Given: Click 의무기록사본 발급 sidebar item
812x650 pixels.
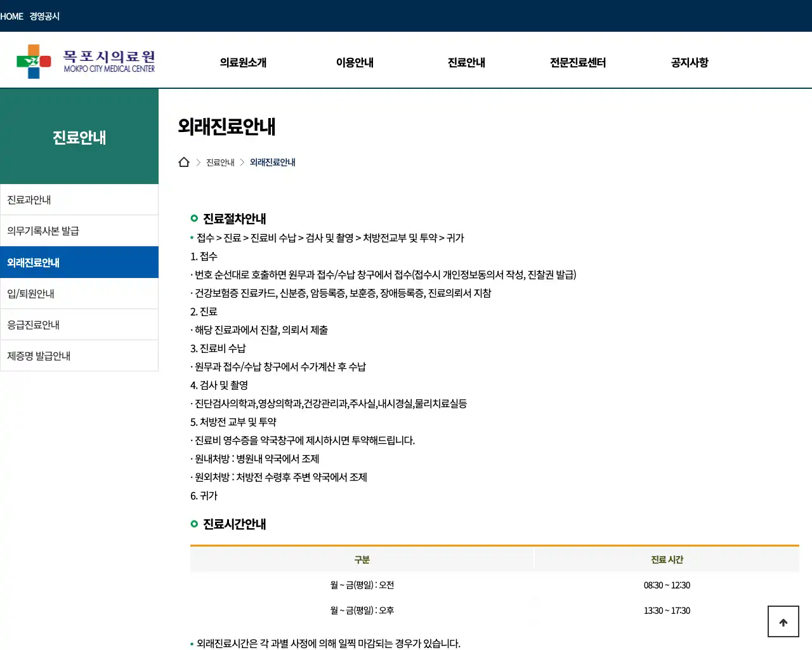Looking at the screenshot, I should [43, 230].
